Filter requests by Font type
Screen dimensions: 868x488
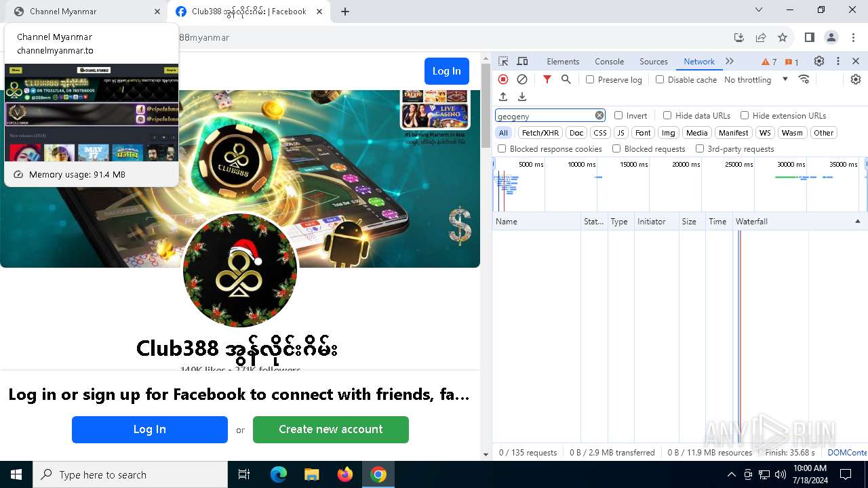tap(643, 133)
